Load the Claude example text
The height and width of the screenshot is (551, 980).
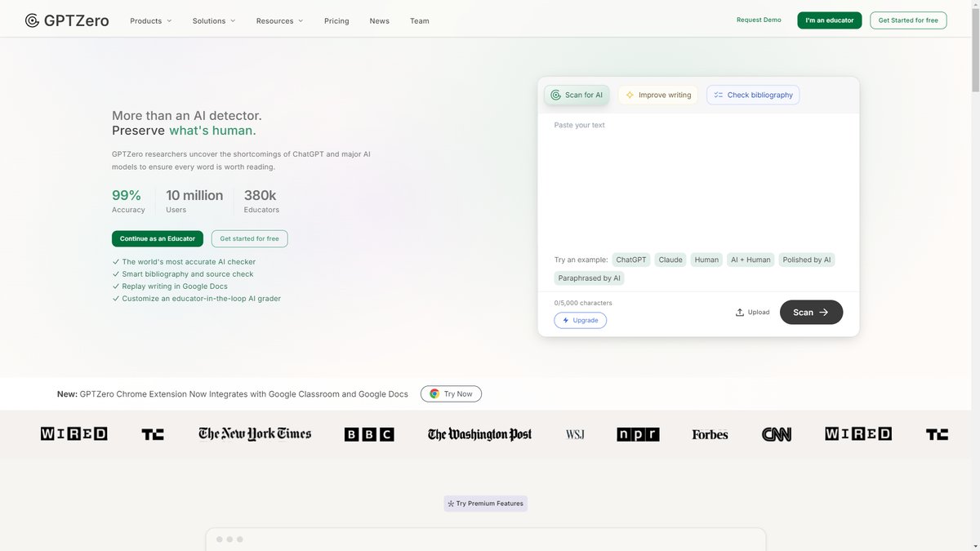[670, 260]
